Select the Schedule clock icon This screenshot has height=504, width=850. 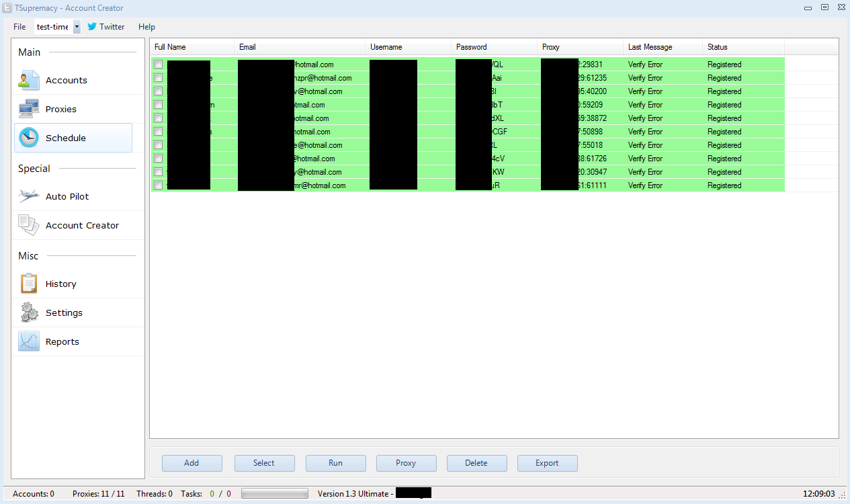[29, 138]
